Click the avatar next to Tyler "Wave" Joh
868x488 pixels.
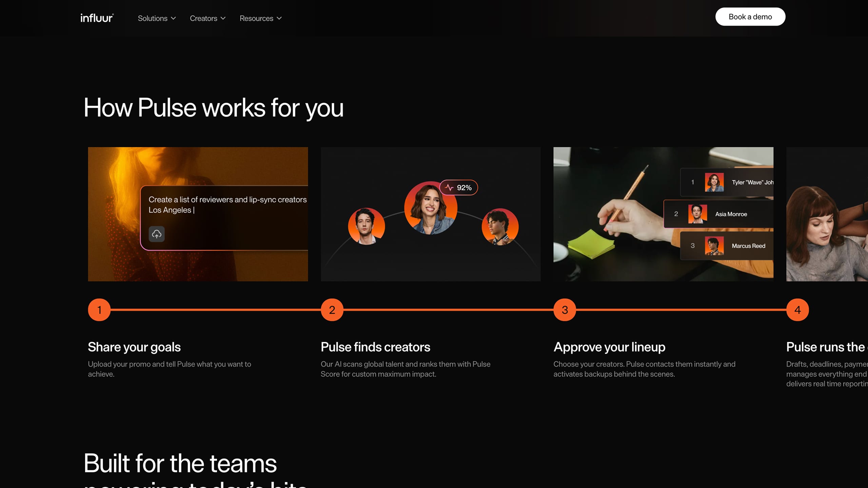pos(714,182)
